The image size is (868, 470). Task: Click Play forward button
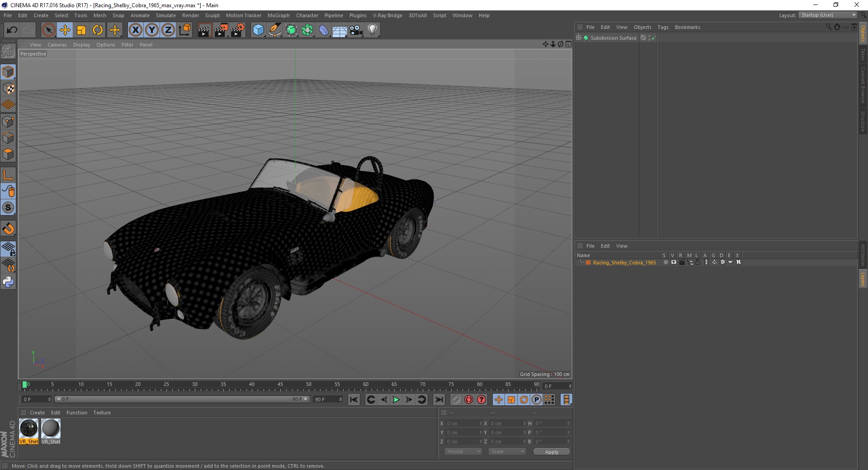tap(396, 399)
